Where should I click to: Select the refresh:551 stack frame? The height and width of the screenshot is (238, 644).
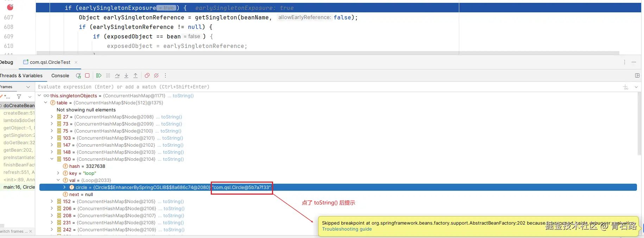click(x=18, y=172)
